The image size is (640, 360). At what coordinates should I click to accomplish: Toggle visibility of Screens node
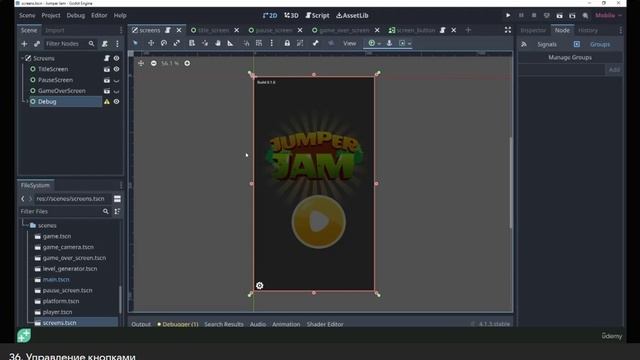coord(116,58)
